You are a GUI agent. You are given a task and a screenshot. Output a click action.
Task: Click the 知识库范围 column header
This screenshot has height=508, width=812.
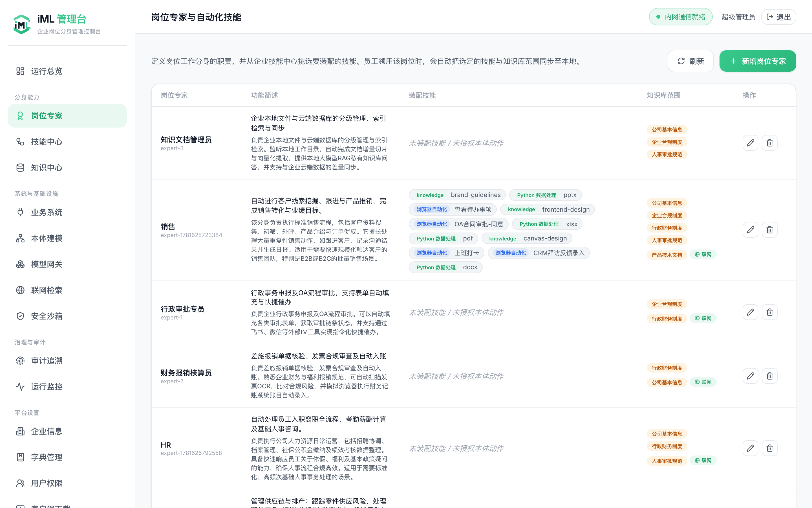click(663, 95)
